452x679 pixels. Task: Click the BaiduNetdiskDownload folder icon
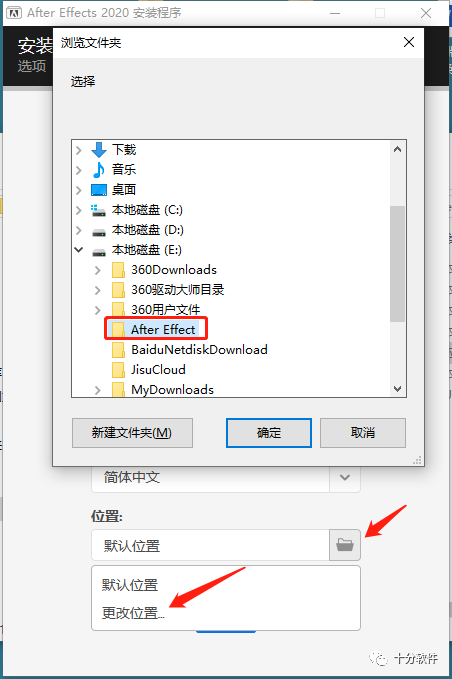[x=118, y=349]
